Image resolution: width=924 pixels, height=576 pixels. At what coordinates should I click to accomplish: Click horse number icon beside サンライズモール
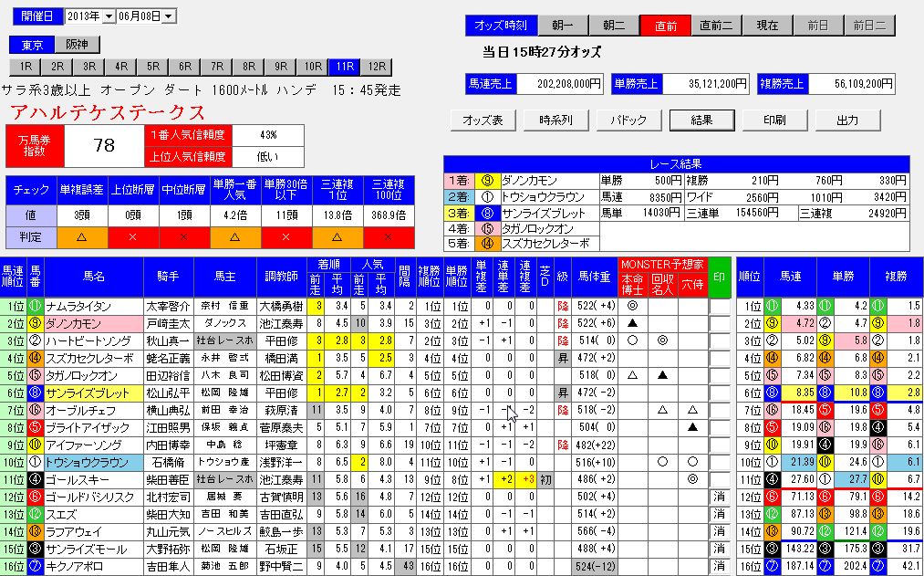point(36,549)
